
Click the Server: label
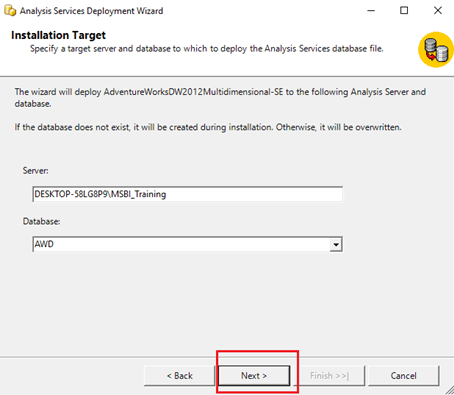point(35,171)
